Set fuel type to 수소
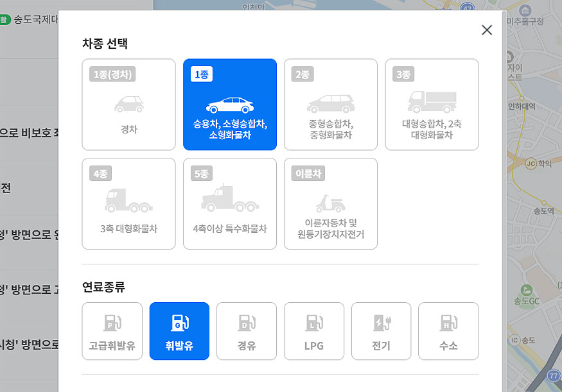The image size is (562, 392). tap(448, 331)
